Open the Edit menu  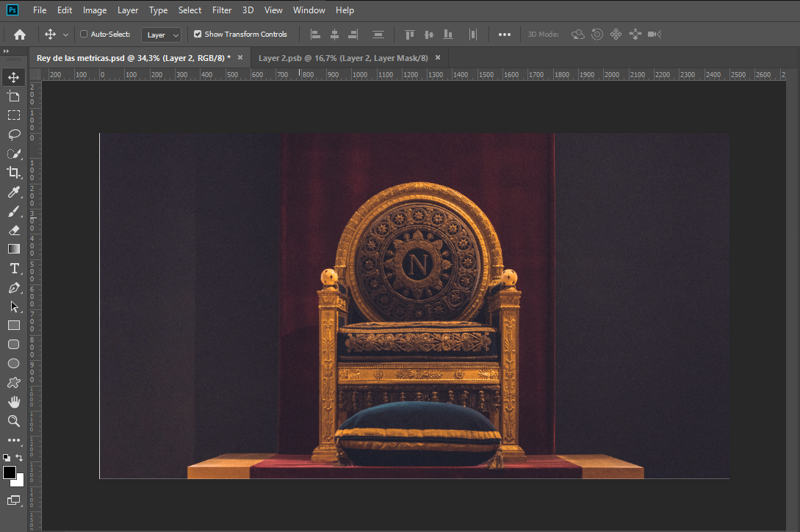65,10
